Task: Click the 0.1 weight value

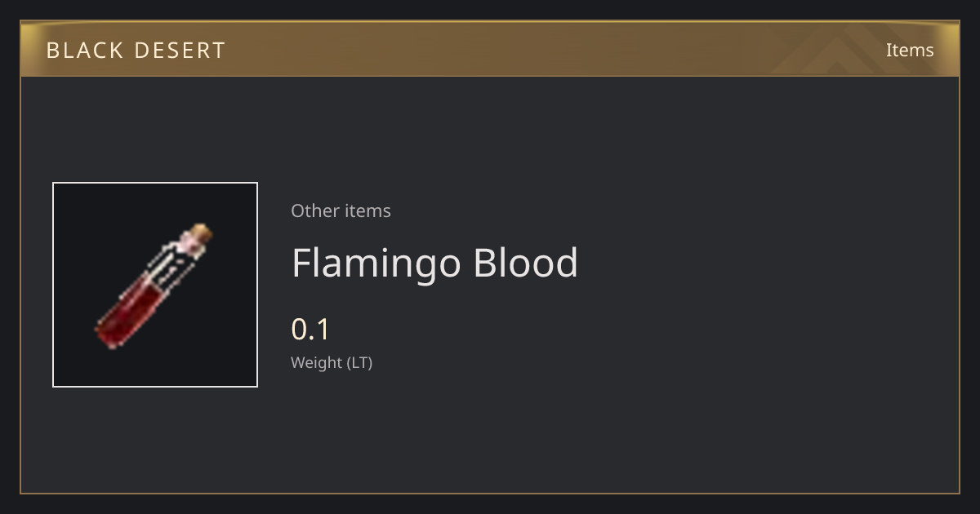Action: [x=310, y=330]
